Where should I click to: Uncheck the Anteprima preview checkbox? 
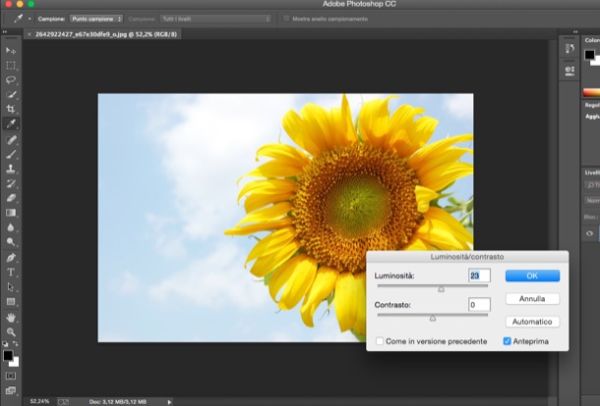click(508, 341)
